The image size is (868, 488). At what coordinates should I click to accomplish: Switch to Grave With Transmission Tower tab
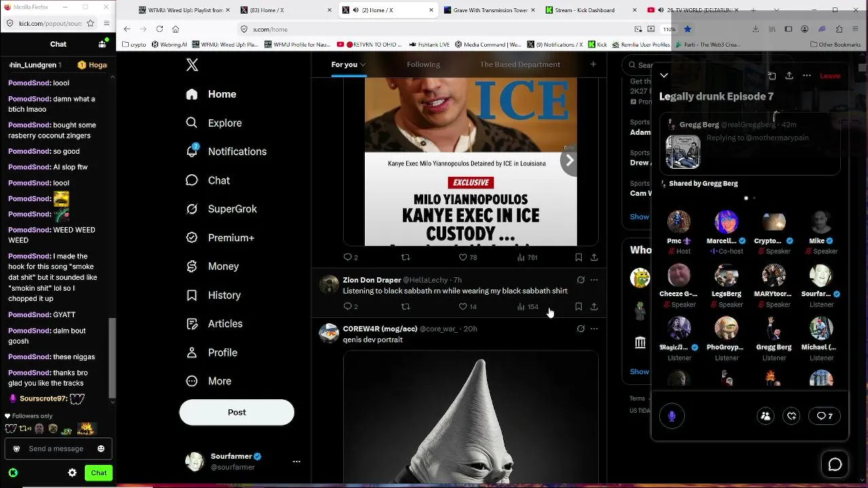coord(488,10)
